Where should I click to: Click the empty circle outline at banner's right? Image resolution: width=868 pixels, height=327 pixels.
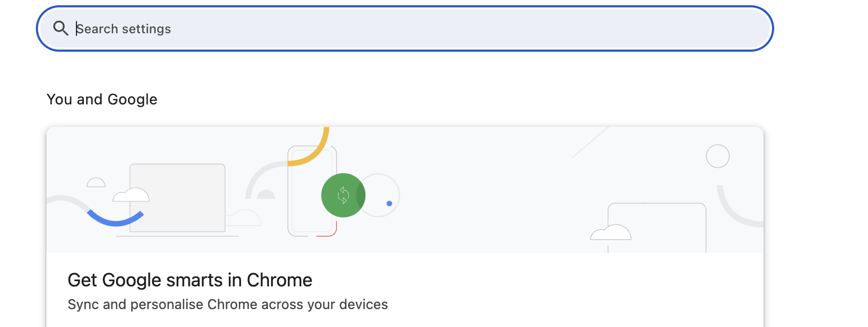[x=717, y=156]
